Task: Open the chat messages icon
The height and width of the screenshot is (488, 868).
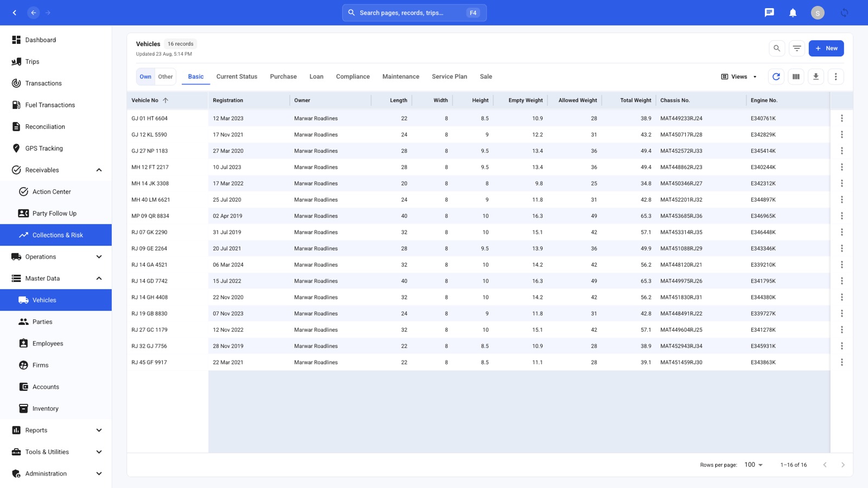Action: coord(769,12)
